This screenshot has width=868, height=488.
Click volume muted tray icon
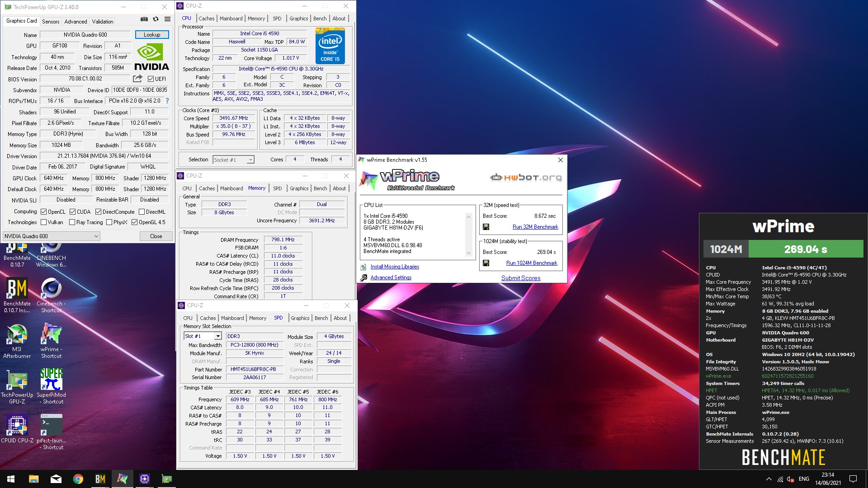(791, 479)
